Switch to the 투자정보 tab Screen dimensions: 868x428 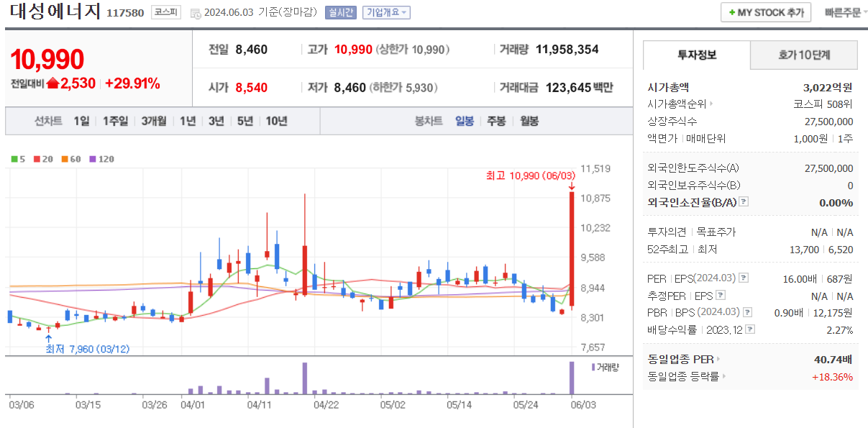tap(696, 55)
